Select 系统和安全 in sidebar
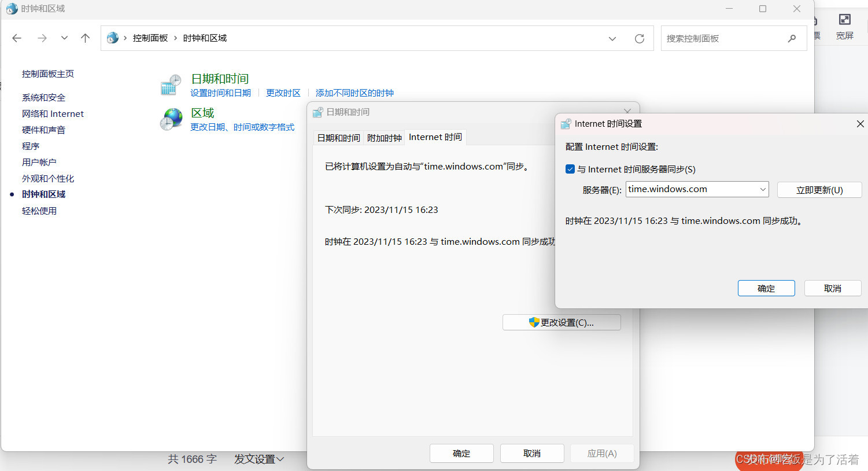 [x=43, y=98]
